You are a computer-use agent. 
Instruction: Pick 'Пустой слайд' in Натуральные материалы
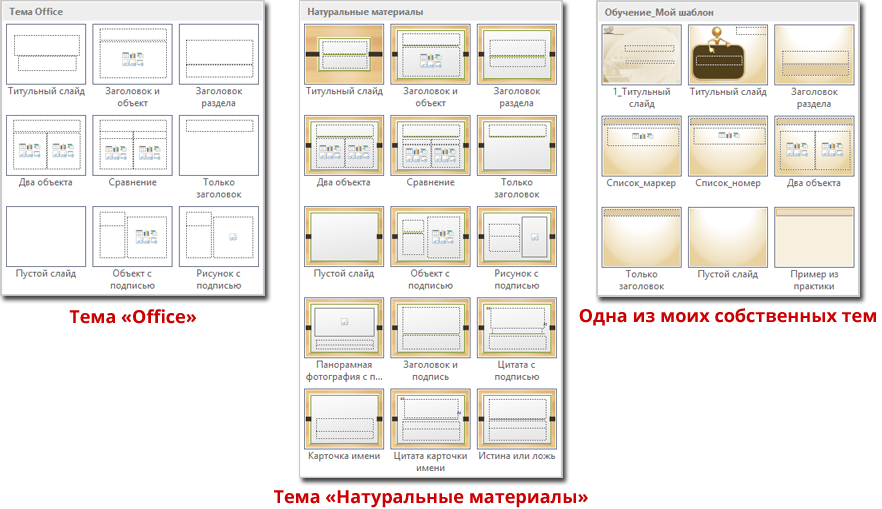[344, 237]
